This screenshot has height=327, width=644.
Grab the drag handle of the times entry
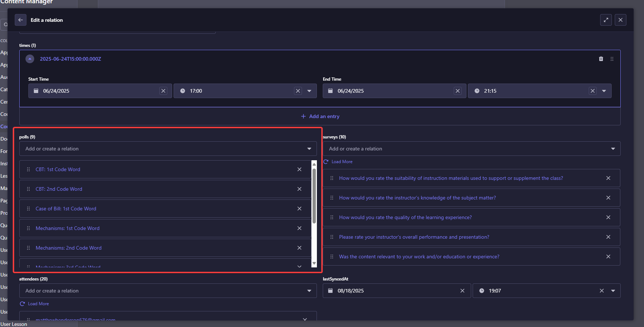pos(612,59)
